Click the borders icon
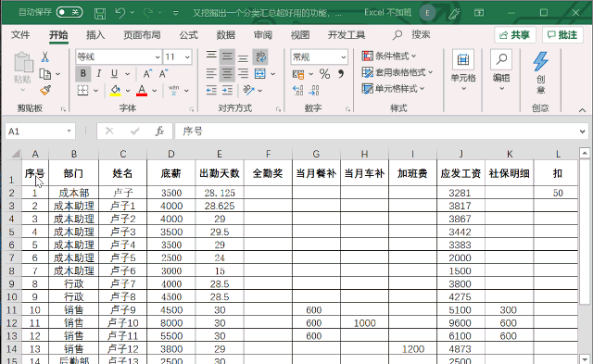 point(82,90)
